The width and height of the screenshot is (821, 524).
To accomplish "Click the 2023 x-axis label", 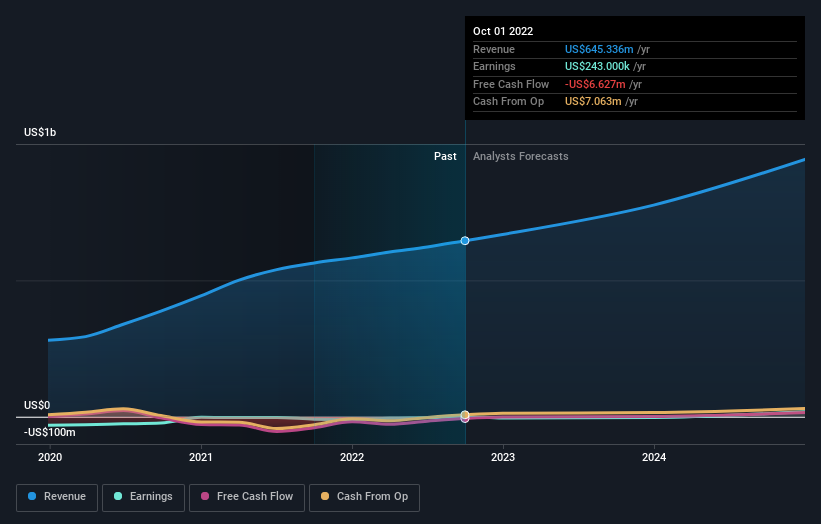I will coord(503,457).
